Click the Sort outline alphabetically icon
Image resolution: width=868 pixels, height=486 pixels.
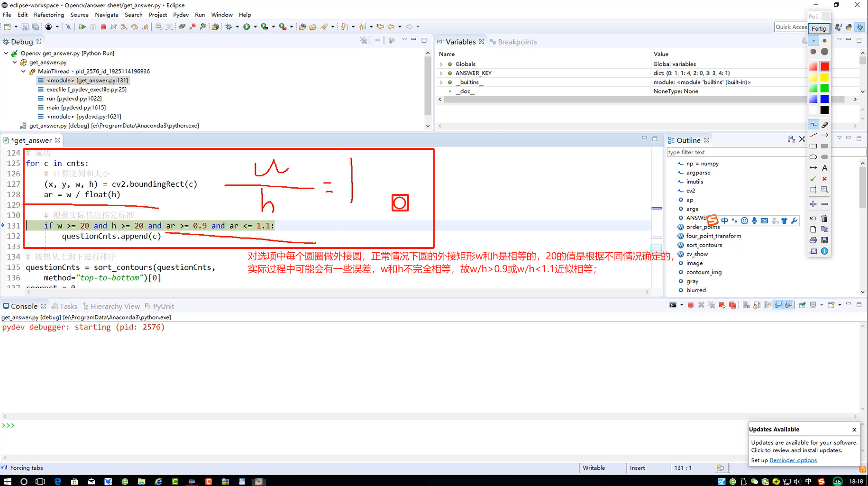click(x=791, y=139)
